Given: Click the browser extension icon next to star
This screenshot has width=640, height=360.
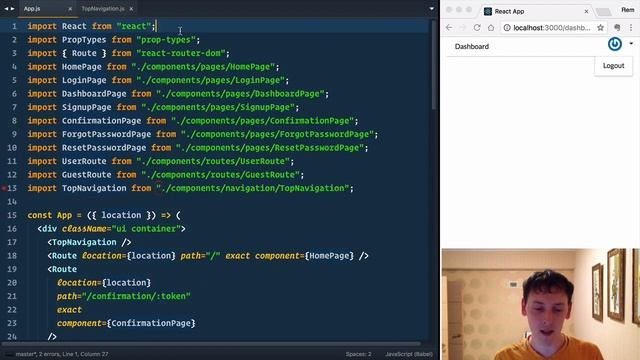Looking at the screenshot, I should coord(617,28).
